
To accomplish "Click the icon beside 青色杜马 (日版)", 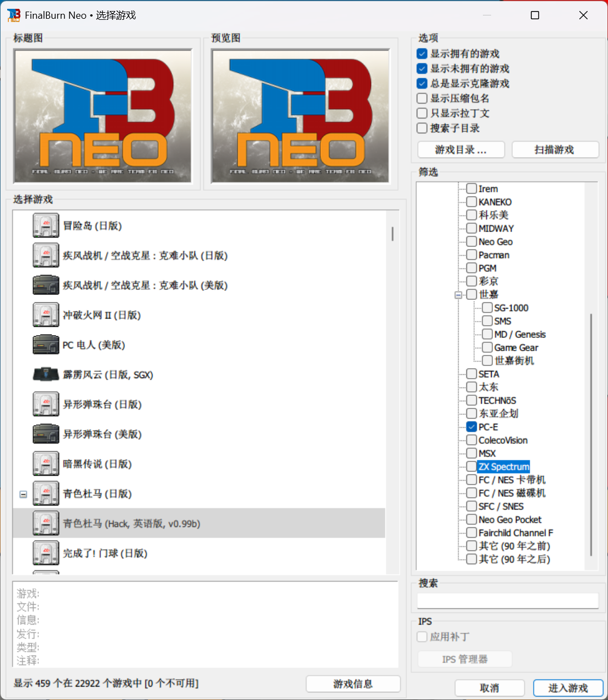I will (46, 493).
